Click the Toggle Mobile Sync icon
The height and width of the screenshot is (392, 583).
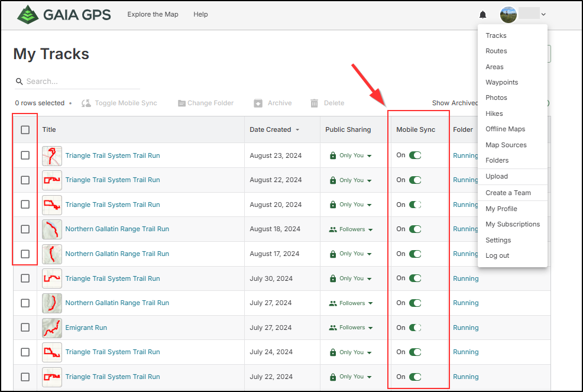point(86,103)
